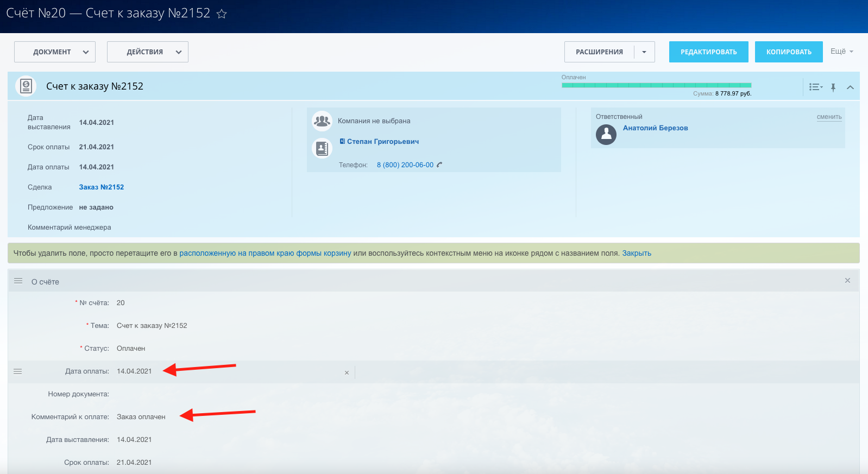The width and height of the screenshot is (868, 474).
Task: Remove the Дата оплаты field with x
Action: point(347,372)
